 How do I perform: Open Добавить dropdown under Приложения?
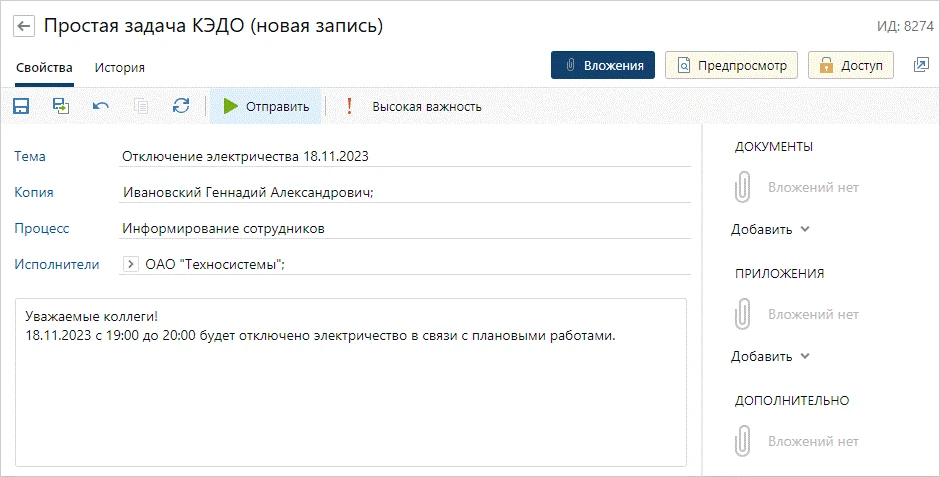[x=770, y=356]
